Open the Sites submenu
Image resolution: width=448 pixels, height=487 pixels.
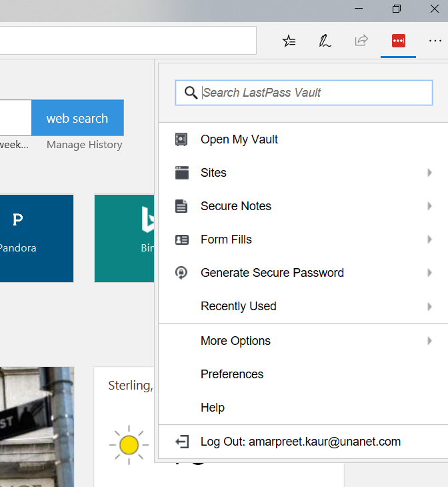point(303,173)
